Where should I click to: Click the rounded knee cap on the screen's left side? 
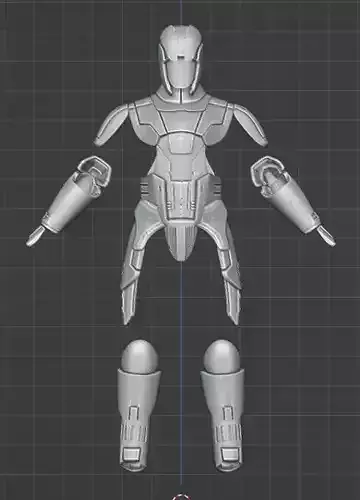(x=139, y=356)
